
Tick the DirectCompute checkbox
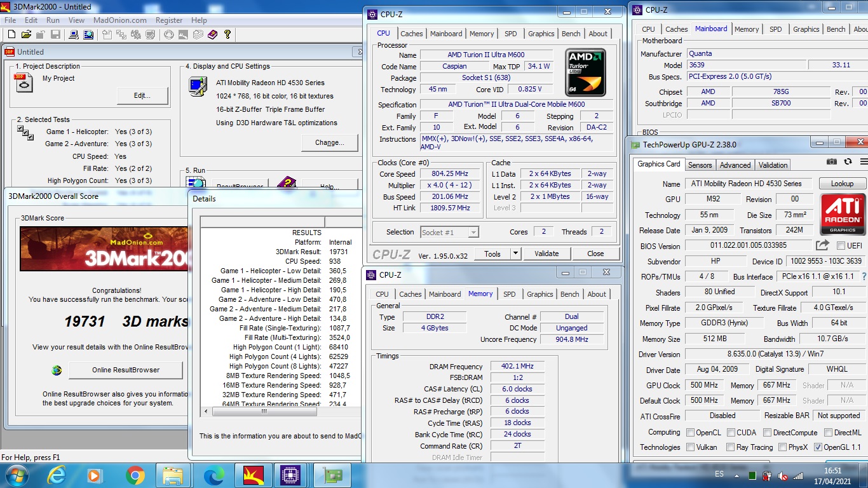pyautogui.click(x=768, y=432)
